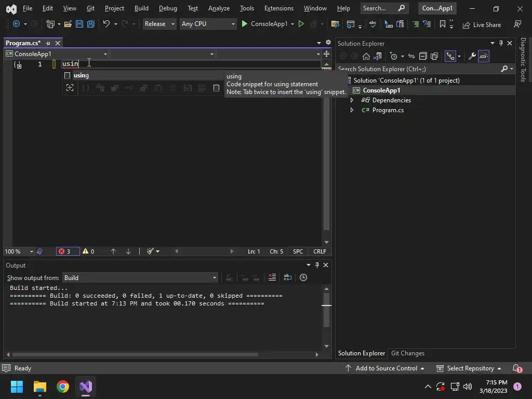532x399 pixels.
Task: Click the IntelliCode purple icon in the editor status bar
Action: pos(39,251)
